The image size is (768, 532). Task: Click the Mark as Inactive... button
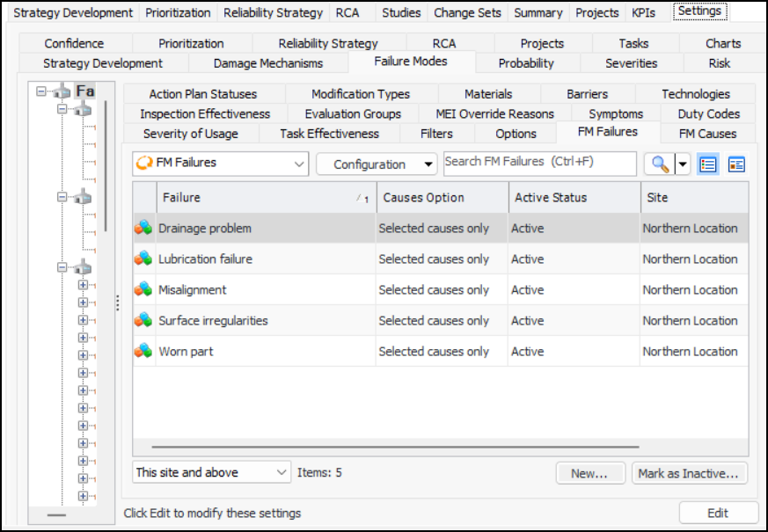coord(689,474)
